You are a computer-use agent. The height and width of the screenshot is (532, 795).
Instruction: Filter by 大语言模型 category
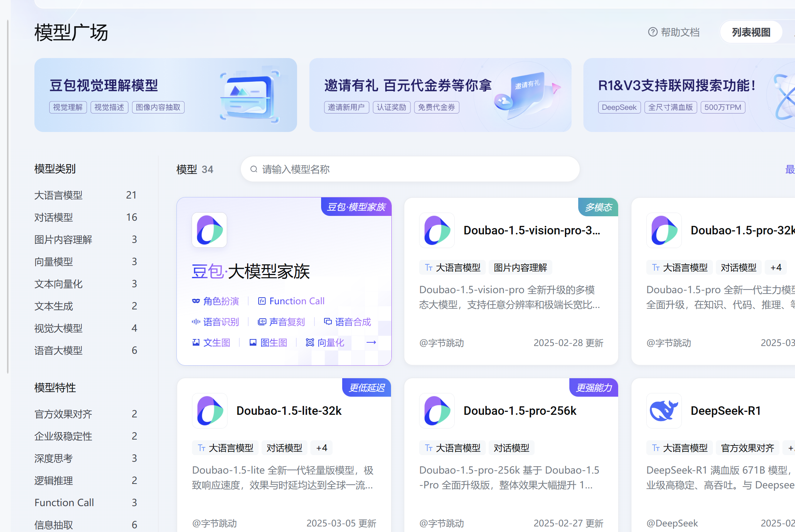[x=58, y=195]
